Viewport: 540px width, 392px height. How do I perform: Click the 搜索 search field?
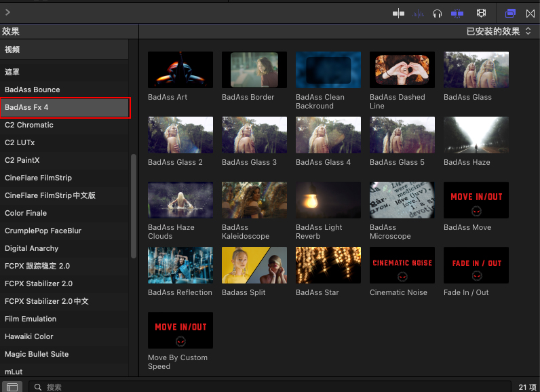pyautogui.click(x=269, y=387)
